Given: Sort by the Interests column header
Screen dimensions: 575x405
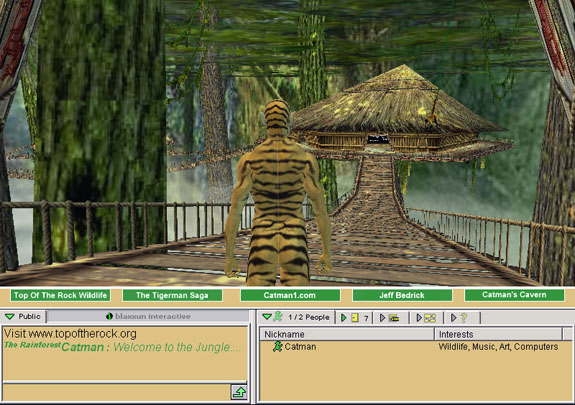Looking at the screenshot, I should tap(498, 334).
